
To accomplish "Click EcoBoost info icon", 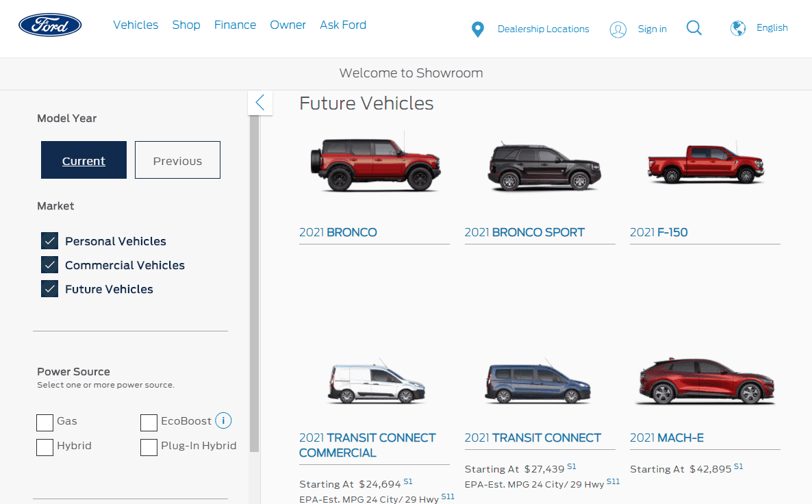I will tap(223, 420).
